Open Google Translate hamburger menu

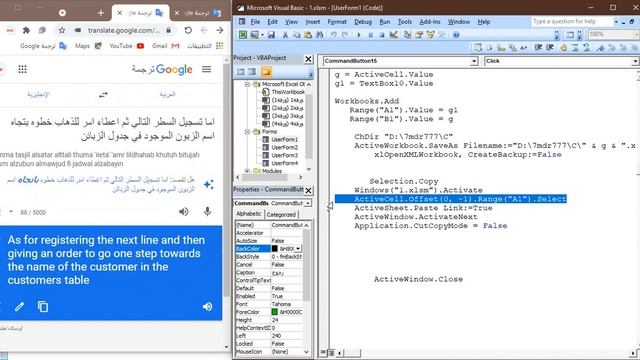point(207,69)
